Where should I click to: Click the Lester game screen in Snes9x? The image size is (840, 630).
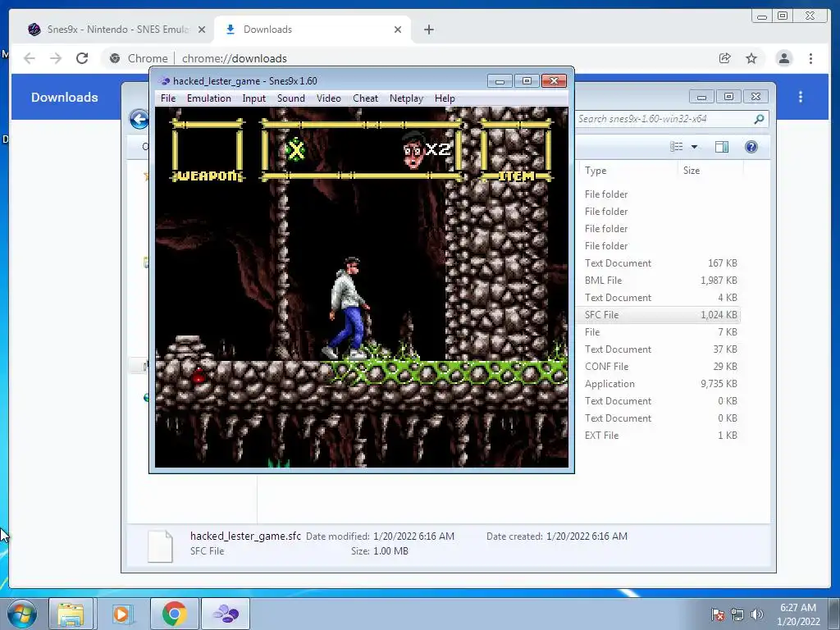point(362,287)
